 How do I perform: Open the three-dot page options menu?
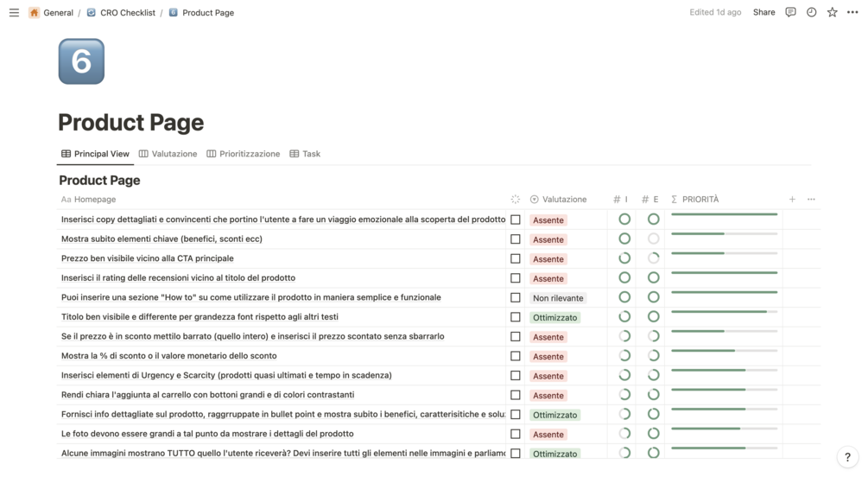click(x=852, y=13)
